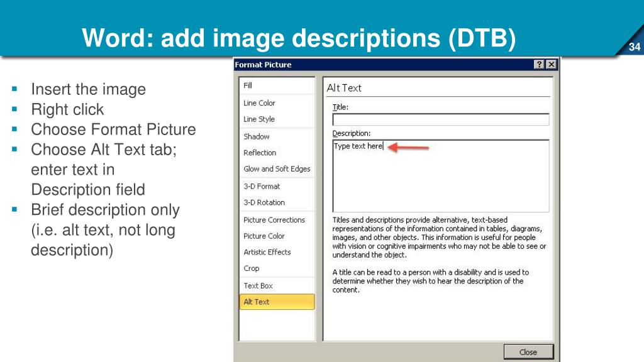
Task: Click the 'Title:' label
Action: coord(340,107)
